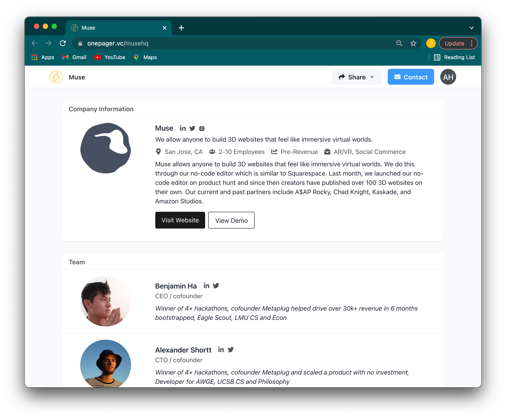Click the blue Contact button

click(x=410, y=77)
